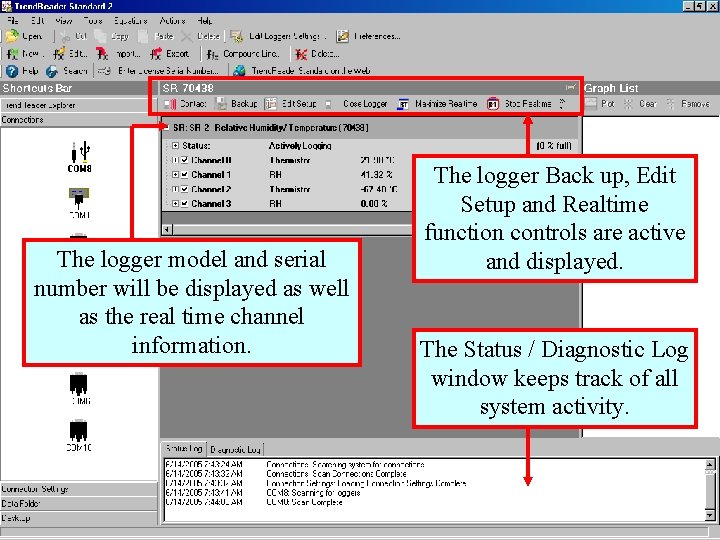Image resolution: width=720 pixels, height=540 pixels.
Task: Click the Cut scissors icon
Action: pos(65,36)
